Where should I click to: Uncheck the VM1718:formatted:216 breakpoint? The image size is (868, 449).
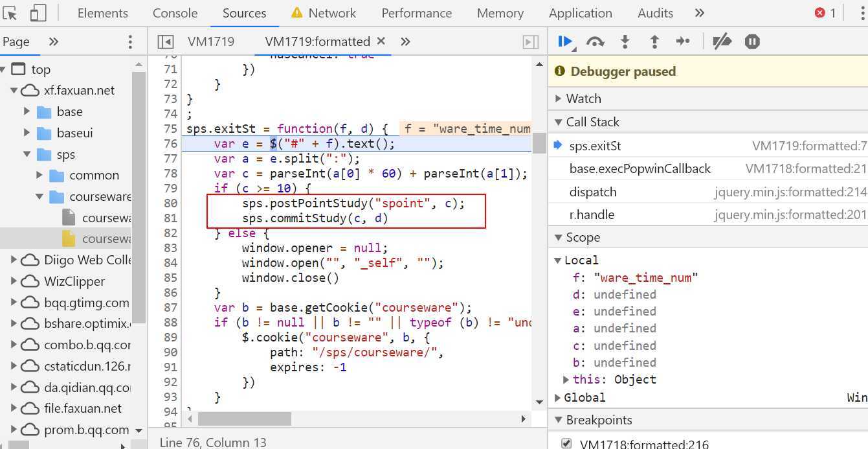pos(566,444)
